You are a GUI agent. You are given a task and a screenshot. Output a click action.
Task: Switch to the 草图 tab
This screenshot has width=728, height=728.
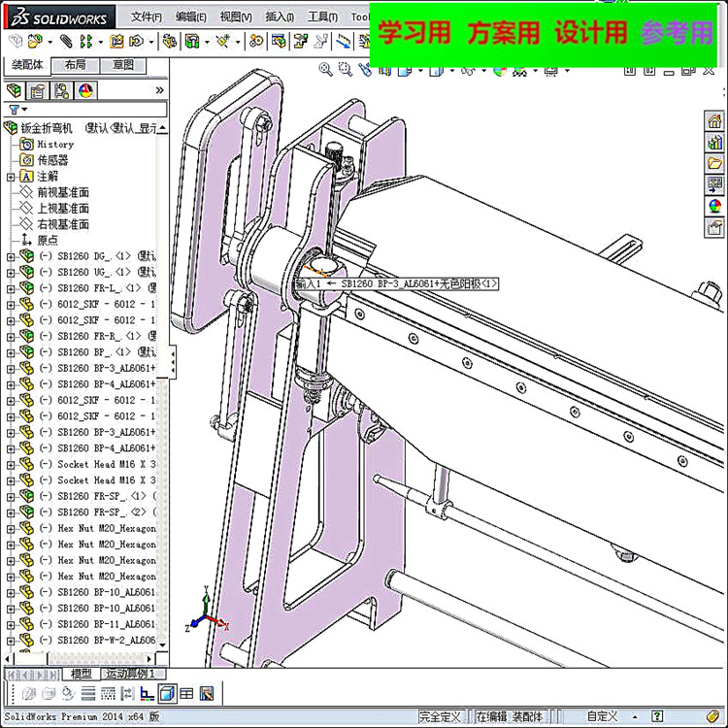[x=123, y=65]
